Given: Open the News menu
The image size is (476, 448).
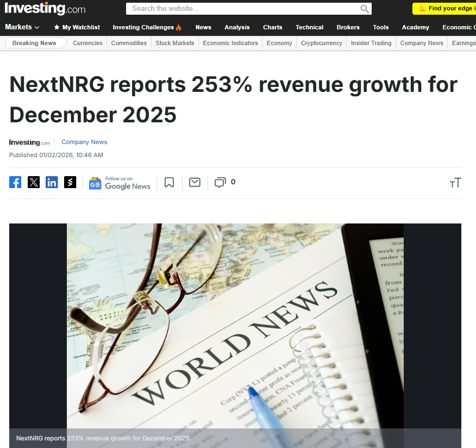Looking at the screenshot, I should pos(203,27).
